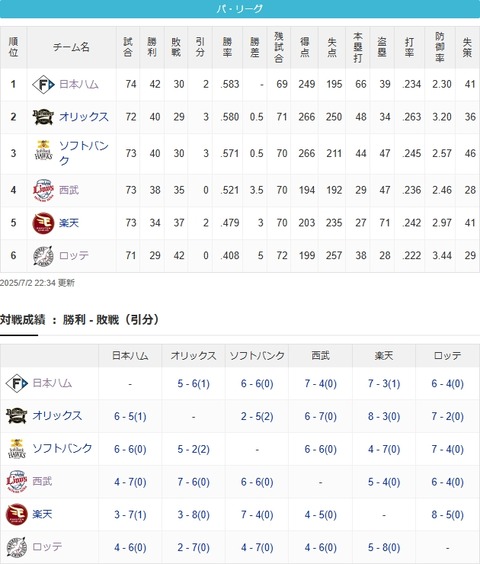Open the 楽天 team link in standings
The image size is (480, 564).
pyautogui.click(x=69, y=223)
